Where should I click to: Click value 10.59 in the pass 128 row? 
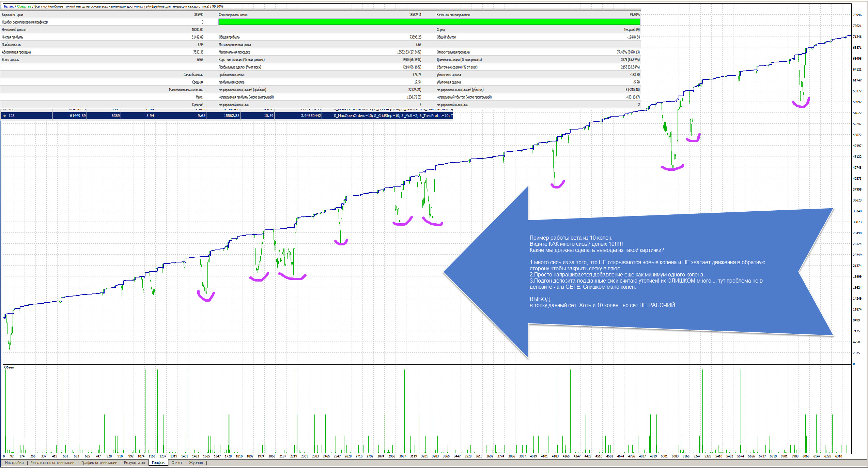pos(269,116)
